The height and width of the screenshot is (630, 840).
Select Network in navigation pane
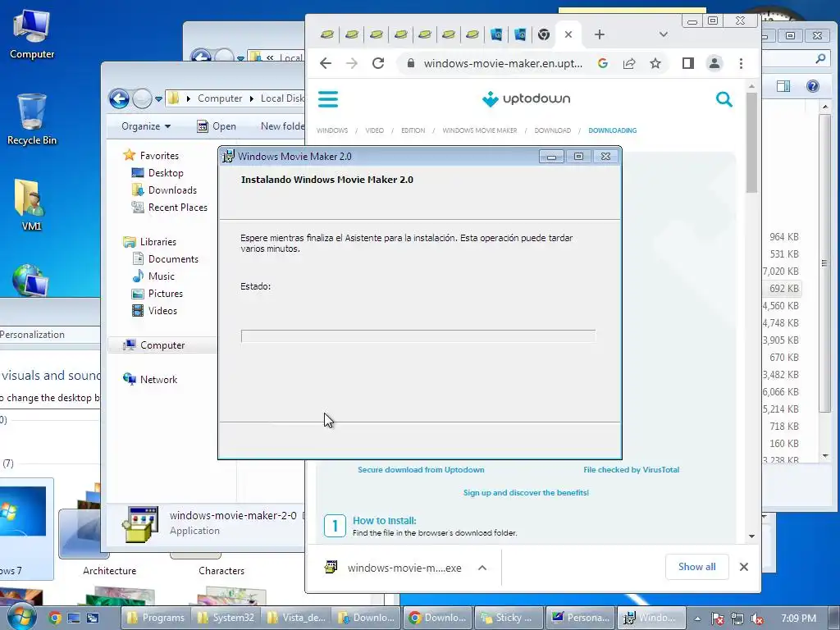tap(151, 379)
